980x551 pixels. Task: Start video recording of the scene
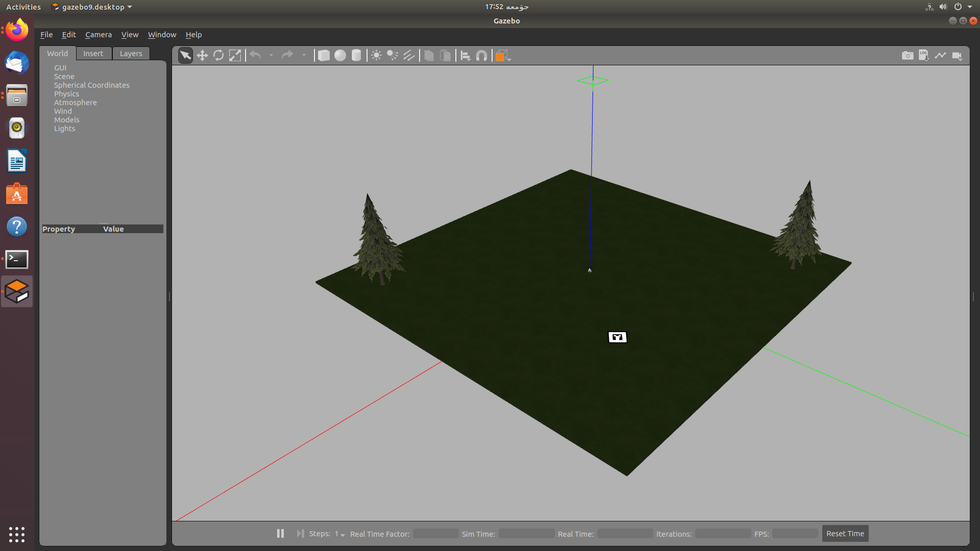point(958,55)
